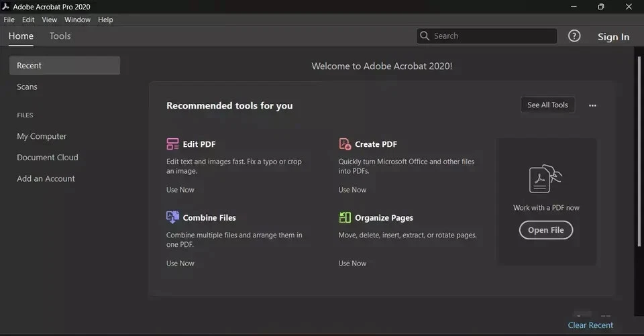Image resolution: width=644 pixels, height=336 pixels.
Task: Restore down the Acrobat window
Action: tap(601, 7)
